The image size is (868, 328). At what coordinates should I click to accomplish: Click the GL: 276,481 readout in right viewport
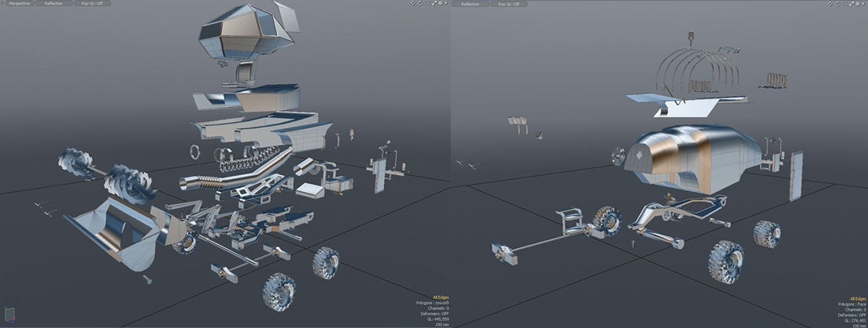click(855, 321)
